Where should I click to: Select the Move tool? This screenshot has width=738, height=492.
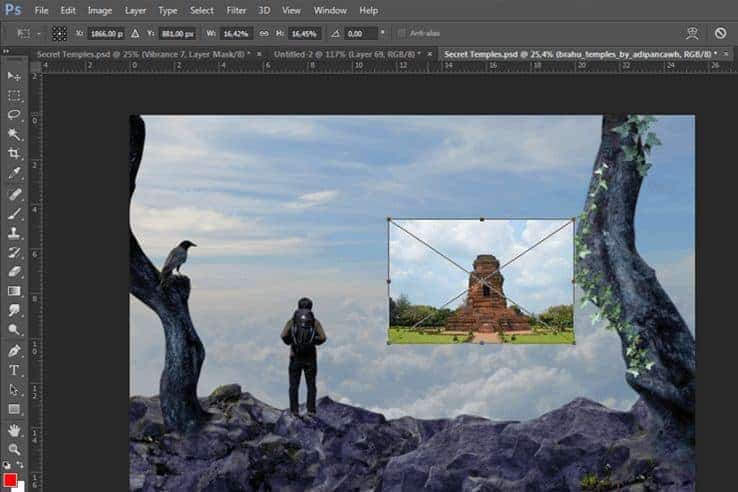coord(14,76)
